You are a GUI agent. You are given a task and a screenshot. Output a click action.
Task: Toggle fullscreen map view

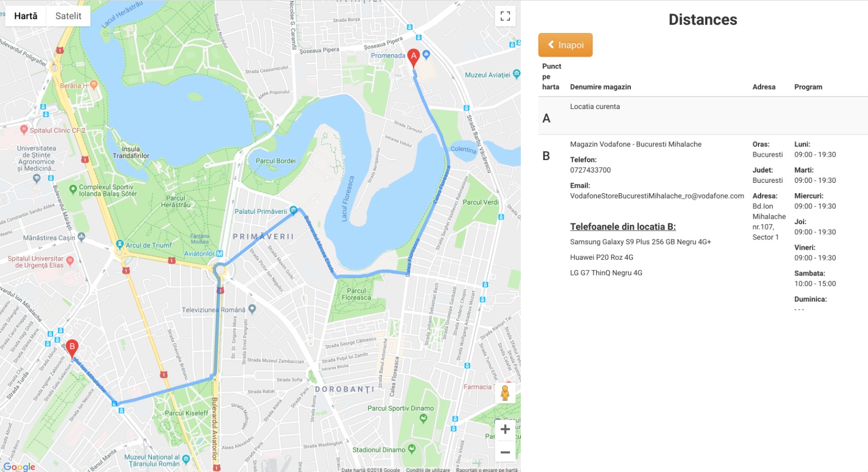[505, 16]
